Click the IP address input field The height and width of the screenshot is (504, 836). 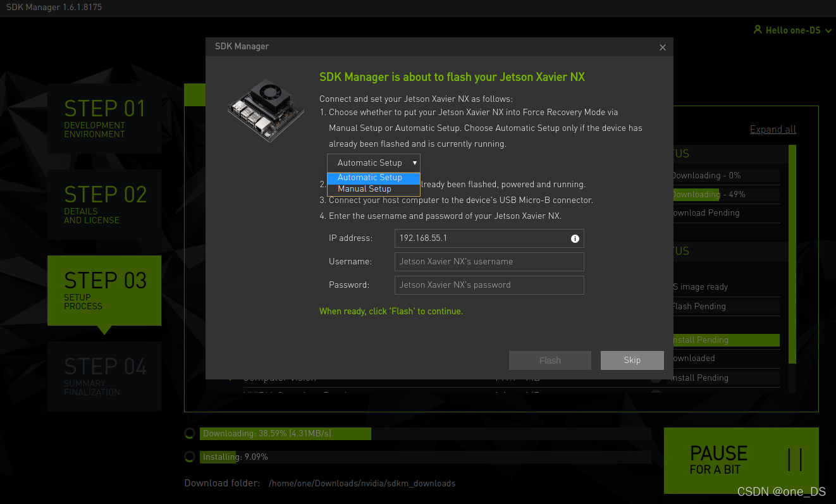coord(489,238)
